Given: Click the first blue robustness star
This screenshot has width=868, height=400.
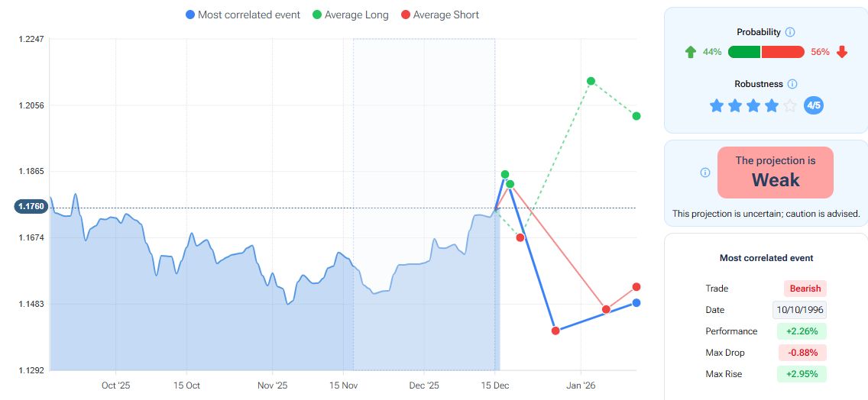Looking at the screenshot, I should [717, 105].
